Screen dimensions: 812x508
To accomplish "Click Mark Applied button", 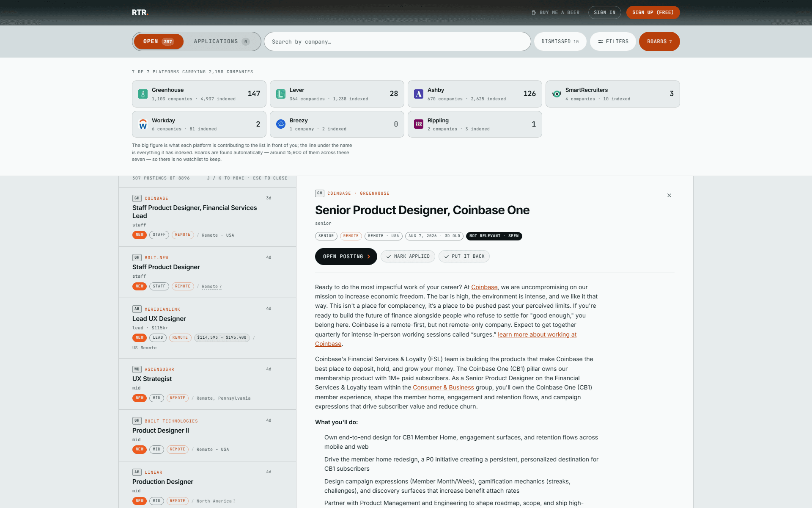I will pos(408,257).
